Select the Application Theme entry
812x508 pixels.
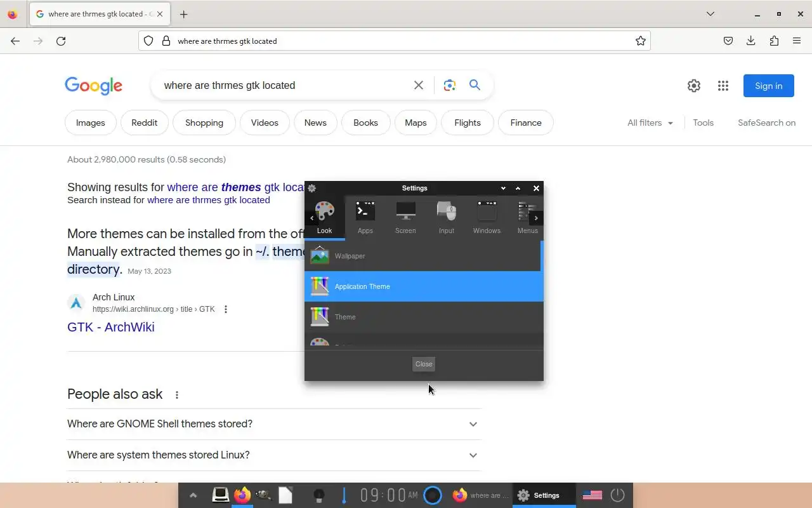[x=424, y=286]
